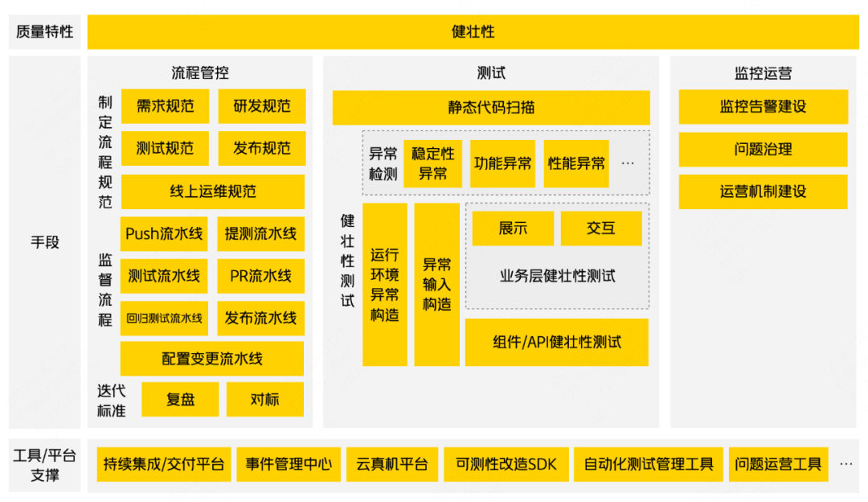868x502 pixels.
Task: Click the 运营机制建设 block
Action: pyautogui.click(x=764, y=191)
